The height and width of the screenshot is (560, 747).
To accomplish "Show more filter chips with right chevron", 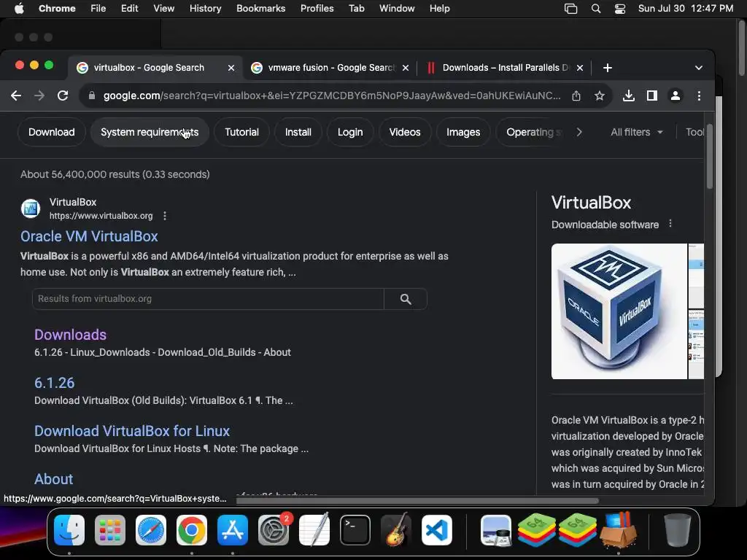I will click(x=578, y=132).
